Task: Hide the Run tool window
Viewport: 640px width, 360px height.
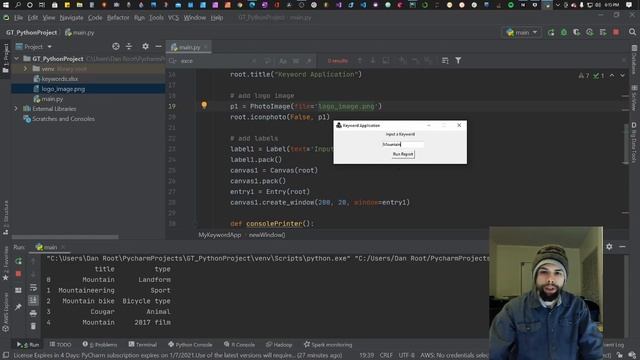Action: (x=622, y=247)
